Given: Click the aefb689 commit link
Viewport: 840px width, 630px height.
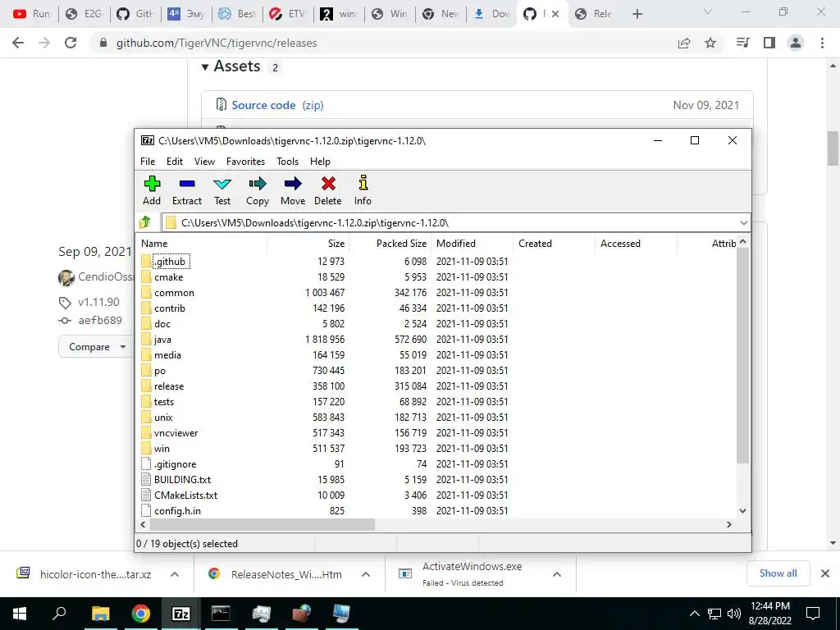Looking at the screenshot, I should pyautogui.click(x=100, y=321).
